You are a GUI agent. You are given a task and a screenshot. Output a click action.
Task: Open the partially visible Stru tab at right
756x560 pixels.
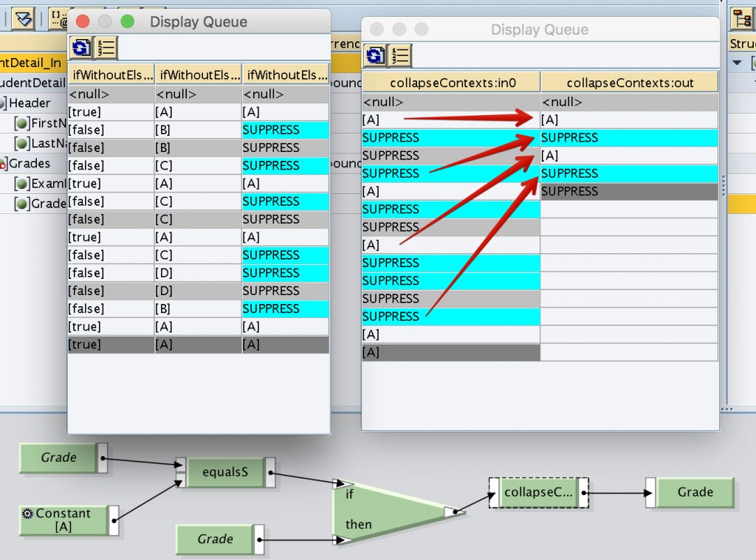pyautogui.click(x=743, y=44)
